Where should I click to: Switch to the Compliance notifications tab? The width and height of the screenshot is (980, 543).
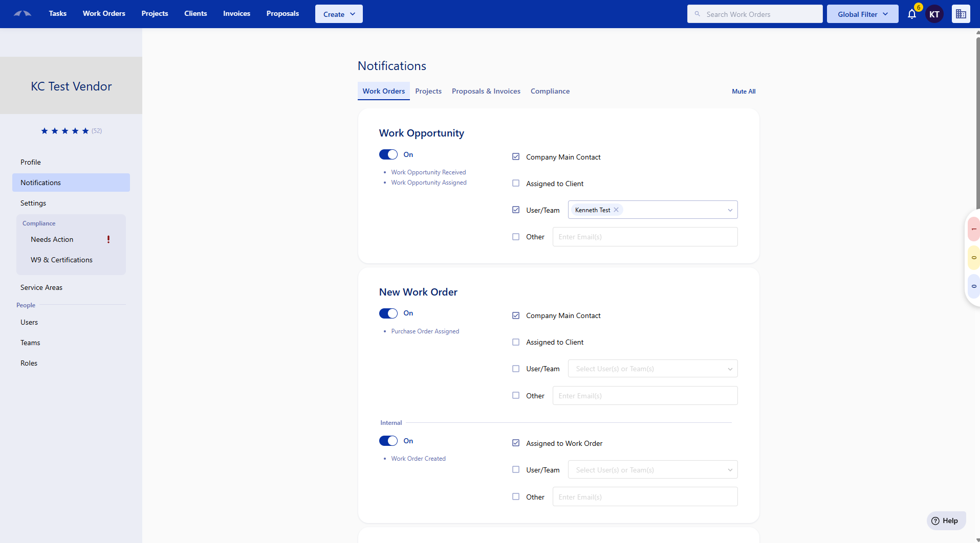click(x=550, y=91)
